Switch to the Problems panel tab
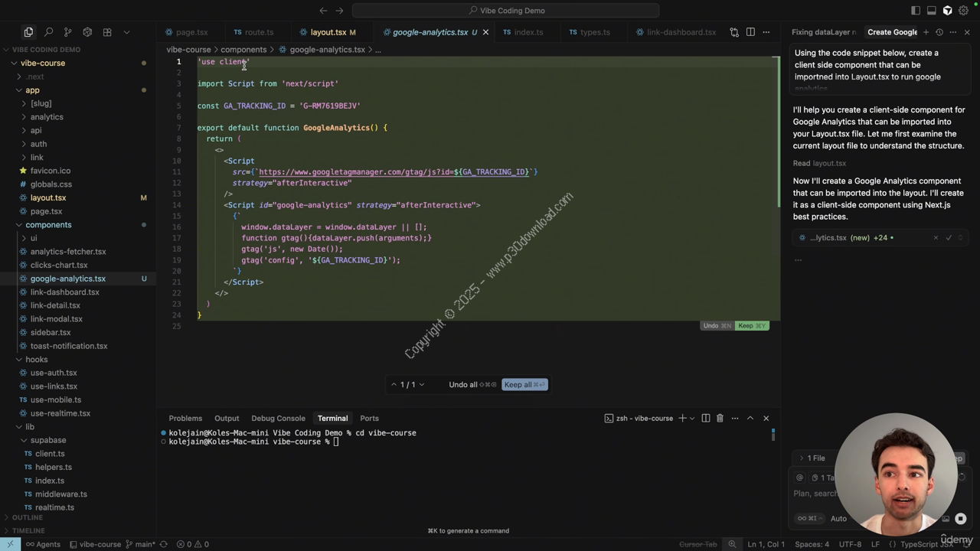This screenshot has height=551, width=980. click(185, 418)
